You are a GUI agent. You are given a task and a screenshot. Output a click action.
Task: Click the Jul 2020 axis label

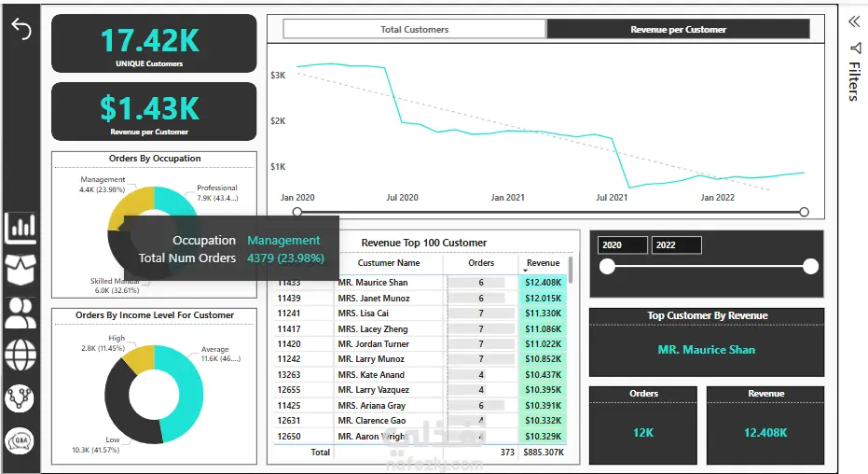(402, 197)
